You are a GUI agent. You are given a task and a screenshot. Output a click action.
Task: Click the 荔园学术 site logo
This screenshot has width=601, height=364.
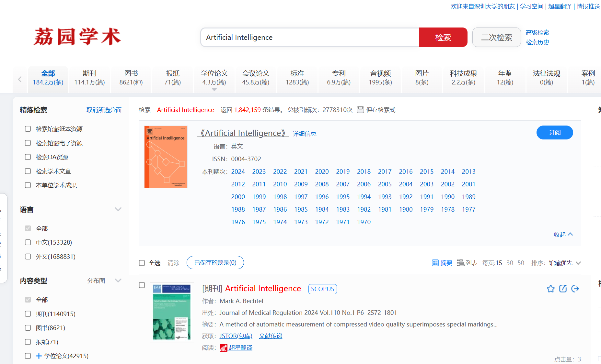tap(77, 36)
